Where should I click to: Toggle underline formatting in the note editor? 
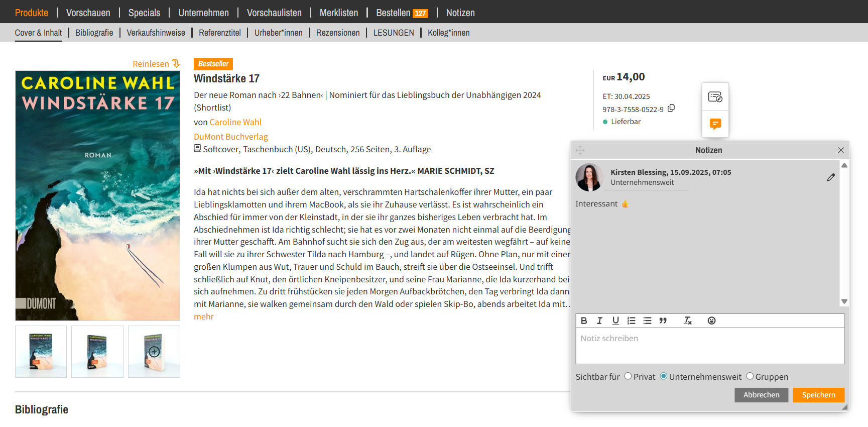pyautogui.click(x=615, y=321)
